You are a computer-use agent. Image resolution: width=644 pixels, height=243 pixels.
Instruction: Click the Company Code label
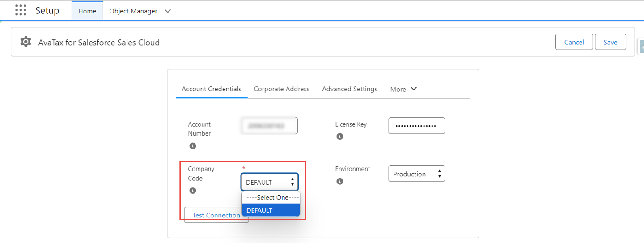click(x=201, y=174)
